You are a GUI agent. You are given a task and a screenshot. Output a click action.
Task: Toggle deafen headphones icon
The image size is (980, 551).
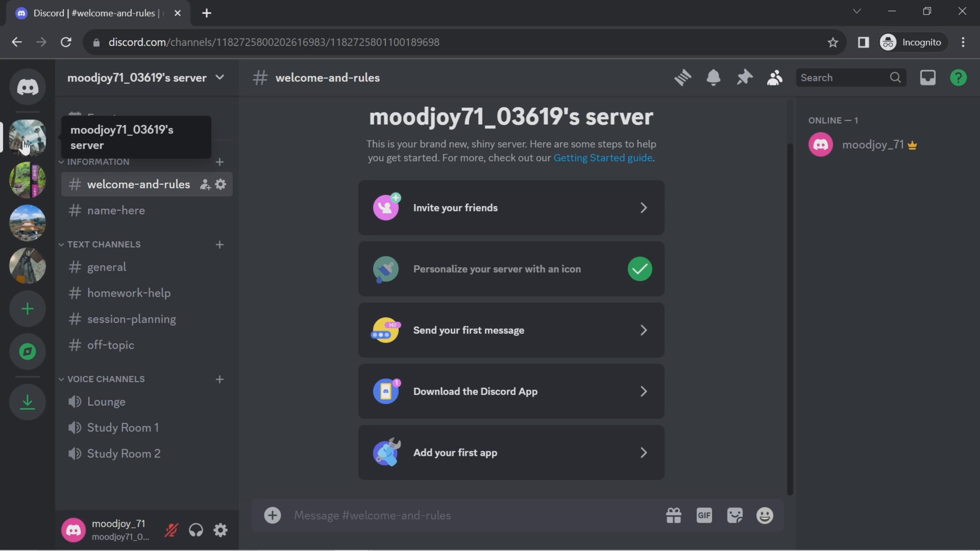click(x=196, y=530)
